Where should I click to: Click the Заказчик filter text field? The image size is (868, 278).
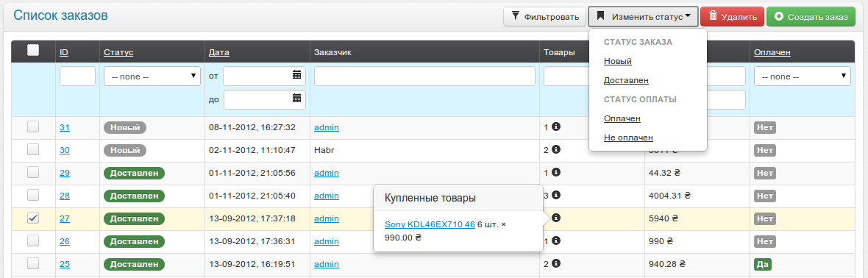click(x=424, y=76)
